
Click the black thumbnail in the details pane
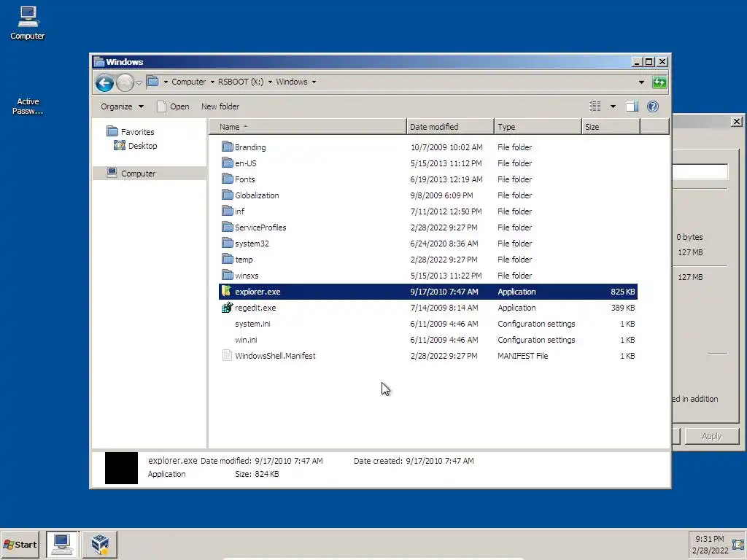(122, 468)
